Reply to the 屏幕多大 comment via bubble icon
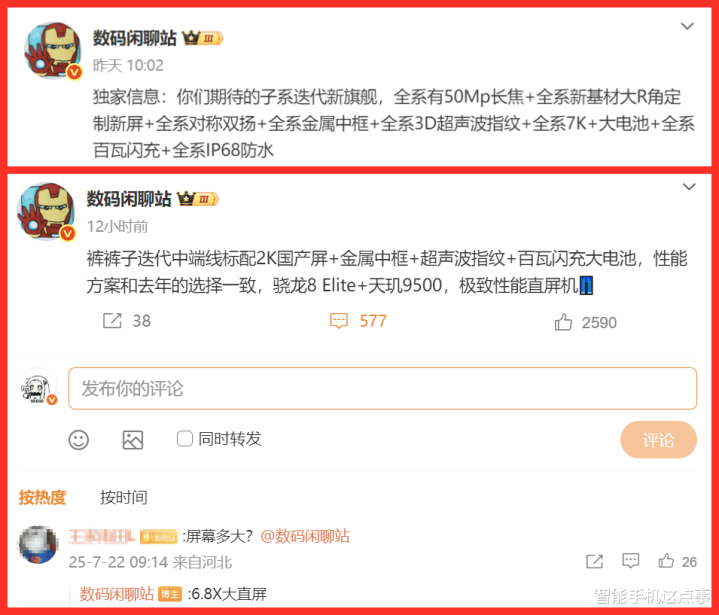The image size is (719, 615). (631, 560)
